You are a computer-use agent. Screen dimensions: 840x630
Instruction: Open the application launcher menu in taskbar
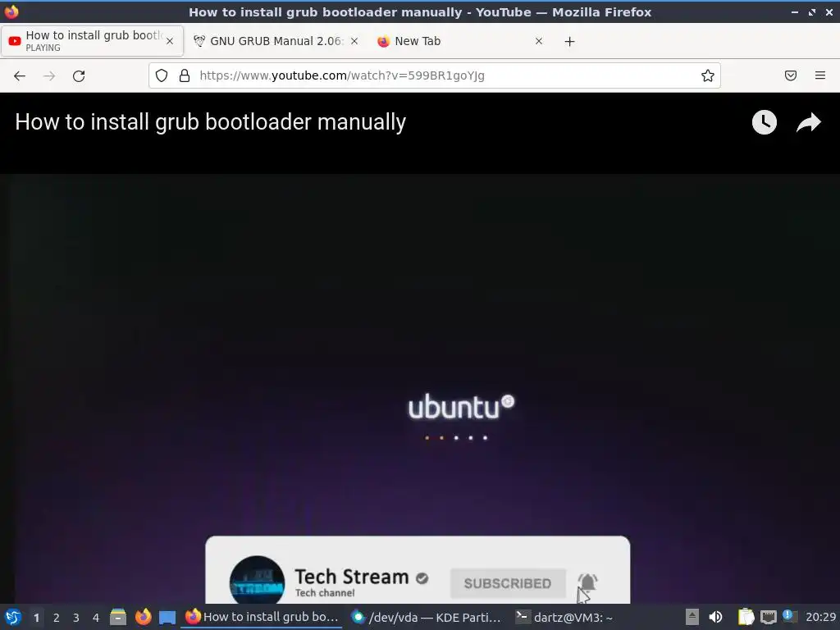pyautogui.click(x=13, y=617)
